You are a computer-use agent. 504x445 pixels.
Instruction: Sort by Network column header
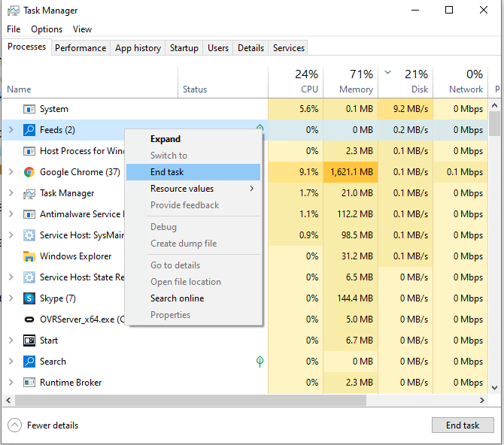coord(460,82)
